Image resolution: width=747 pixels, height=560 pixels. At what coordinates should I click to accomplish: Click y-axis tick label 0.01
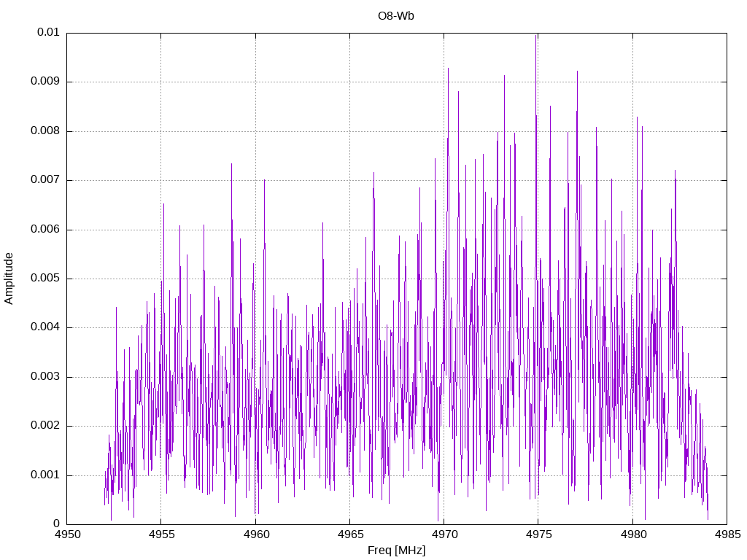point(49,32)
